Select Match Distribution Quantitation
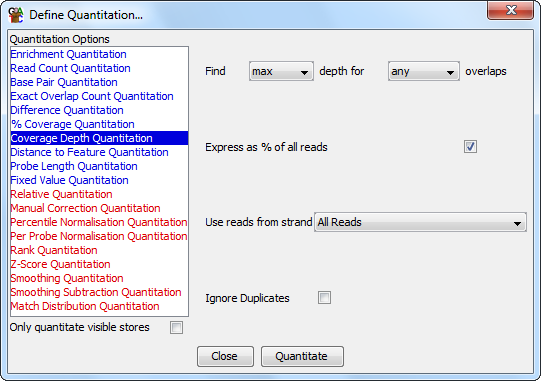Viewport: 541px width, 381px height. click(99, 306)
